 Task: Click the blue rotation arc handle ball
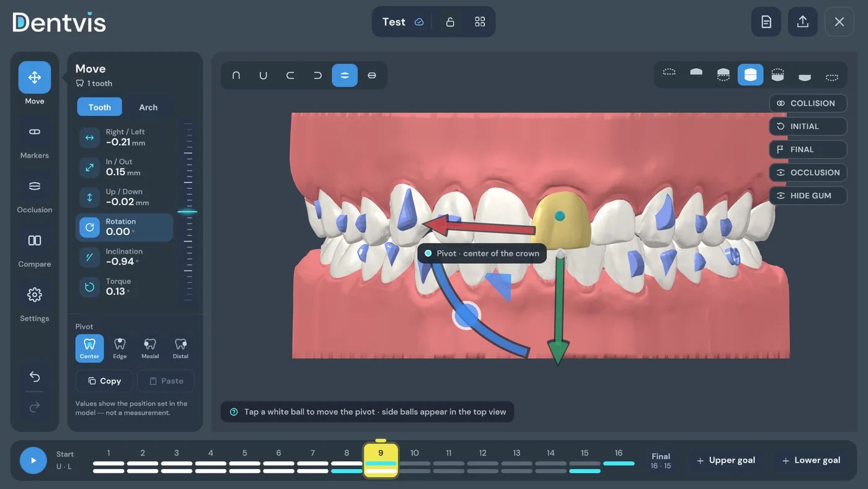(x=467, y=316)
